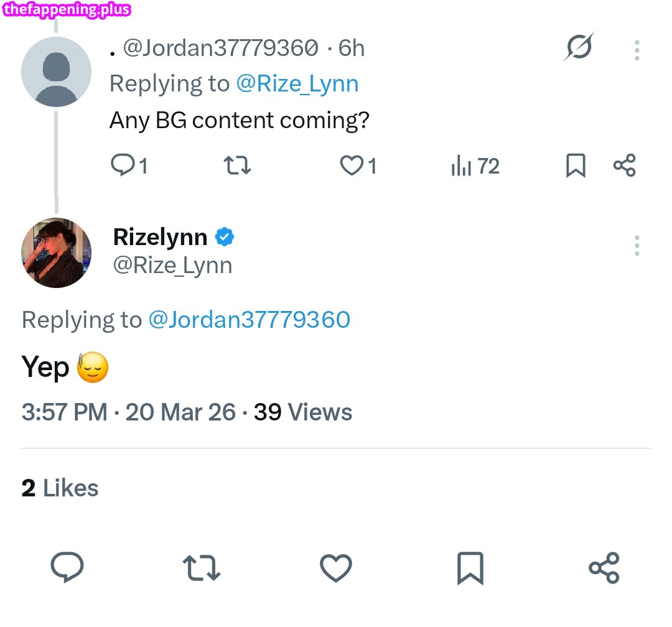672x627 pixels.
Task: Share Rizelynn's post from the bottom bar
Action: pyautogui.click(x=604, y=568)
